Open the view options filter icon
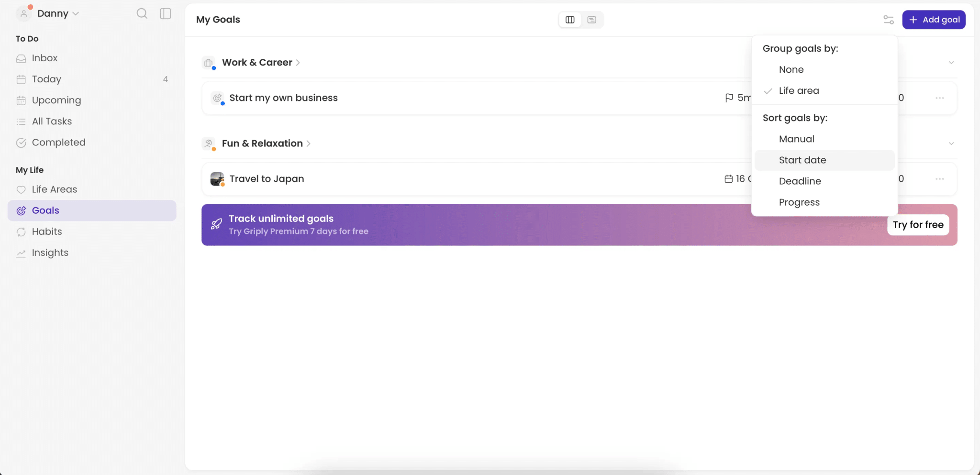This screenshot has height=475, width=980. [889, 20]
